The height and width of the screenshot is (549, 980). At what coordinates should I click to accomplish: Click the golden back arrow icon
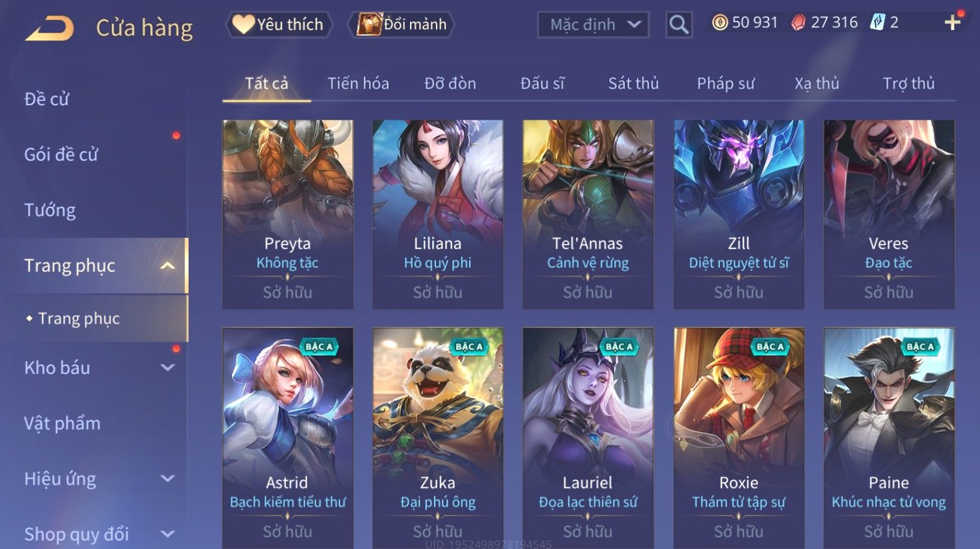click(x=49, y=29)
